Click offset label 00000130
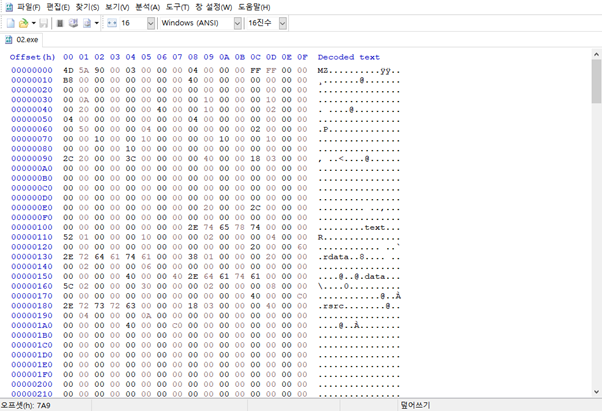Screen dimensions: 602x411 pyautogui.click(x=32, y=257)
